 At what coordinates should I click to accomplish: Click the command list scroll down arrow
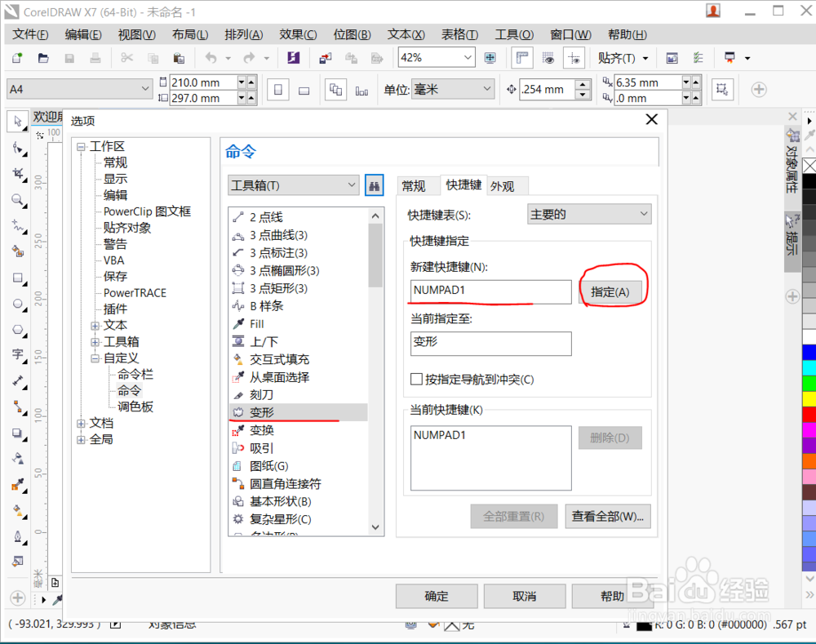(375, 527)
